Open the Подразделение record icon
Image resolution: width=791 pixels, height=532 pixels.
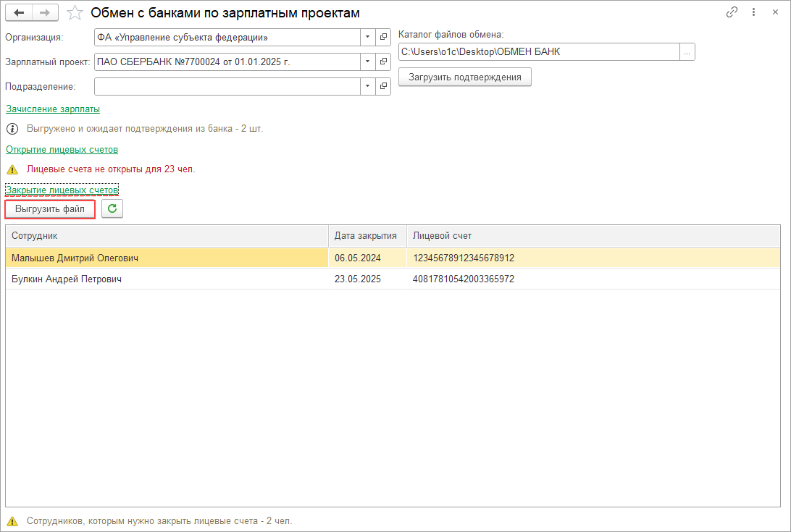tap(383, 86)
